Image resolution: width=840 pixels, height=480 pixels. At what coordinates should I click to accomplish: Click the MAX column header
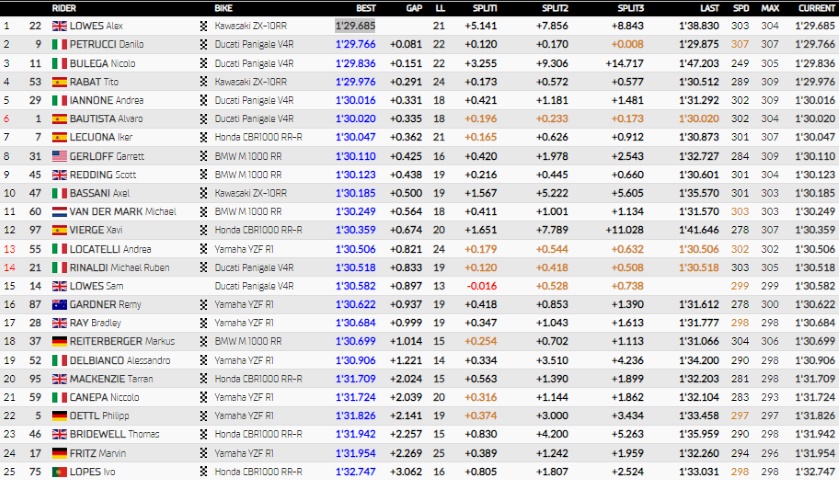click(770, 8)
